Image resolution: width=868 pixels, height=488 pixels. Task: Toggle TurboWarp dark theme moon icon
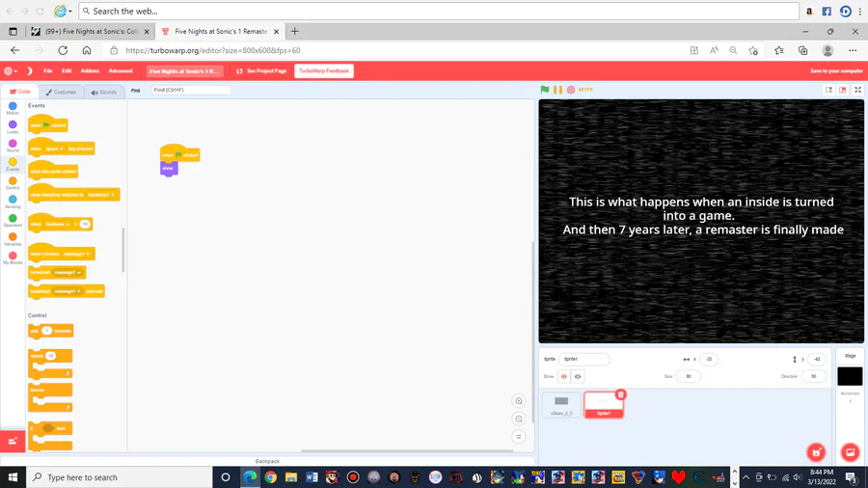click(x=29, y=70)
